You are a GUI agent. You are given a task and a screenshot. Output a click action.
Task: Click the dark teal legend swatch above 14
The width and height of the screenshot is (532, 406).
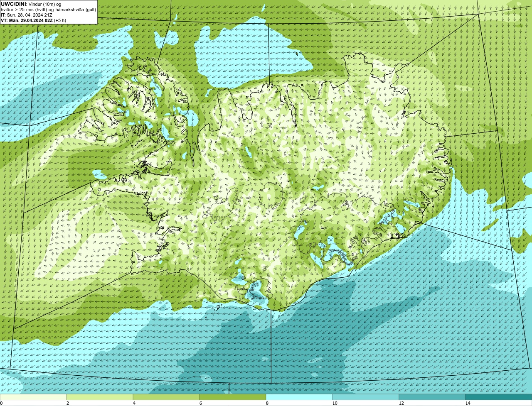(x=499, y=397)
